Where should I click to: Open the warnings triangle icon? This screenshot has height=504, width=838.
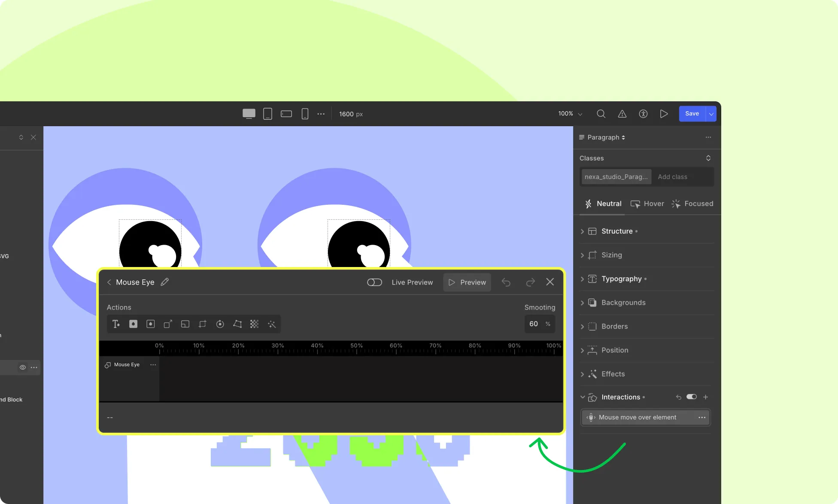(x=622, y=114)
